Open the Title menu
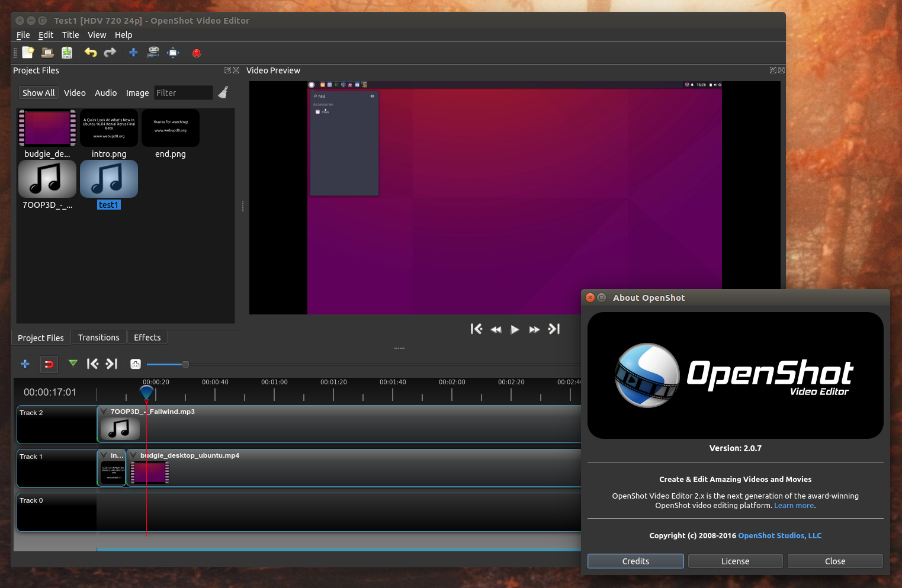 (70, 35)
